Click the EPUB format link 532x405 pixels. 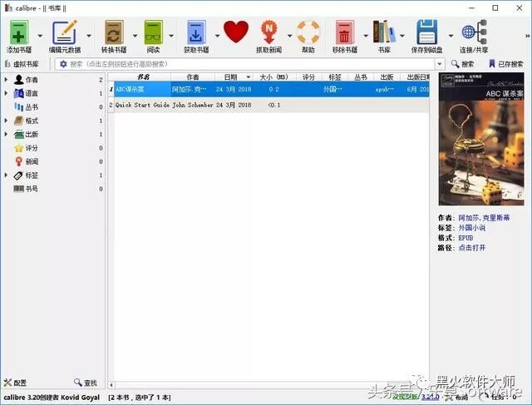(x=465, y=238)
